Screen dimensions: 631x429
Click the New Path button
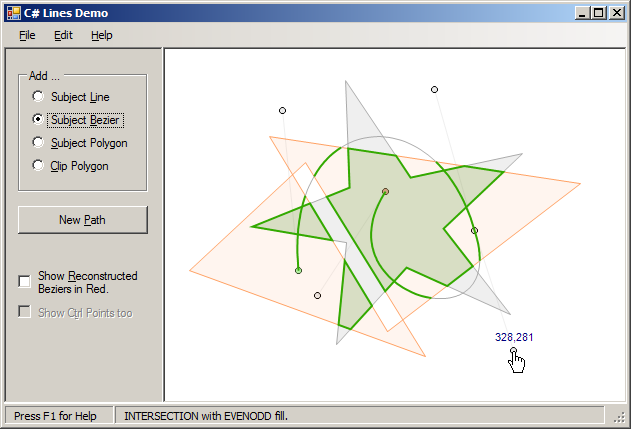83,220
